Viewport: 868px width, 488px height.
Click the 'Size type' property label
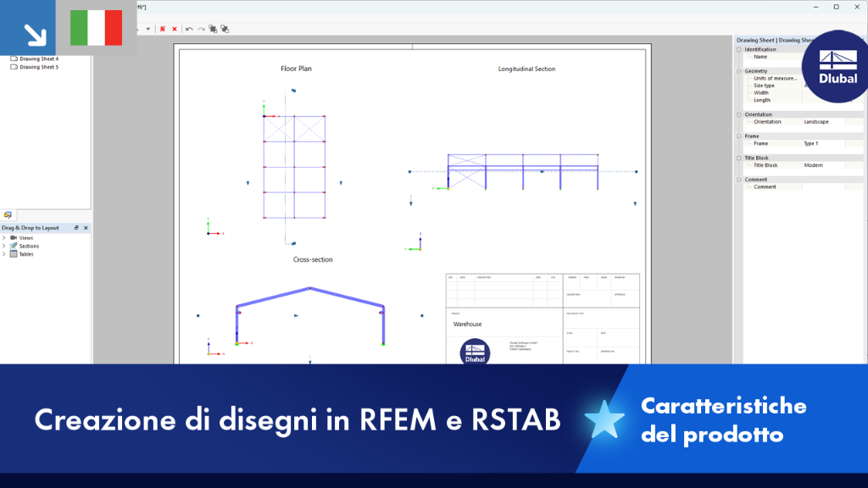(x=764, y=86)
